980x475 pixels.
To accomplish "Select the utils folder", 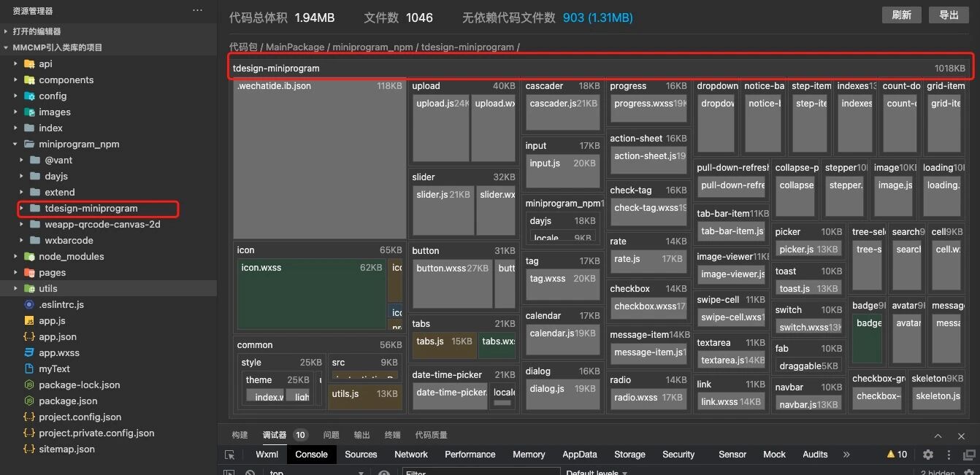I will click(x=108, y=288).
